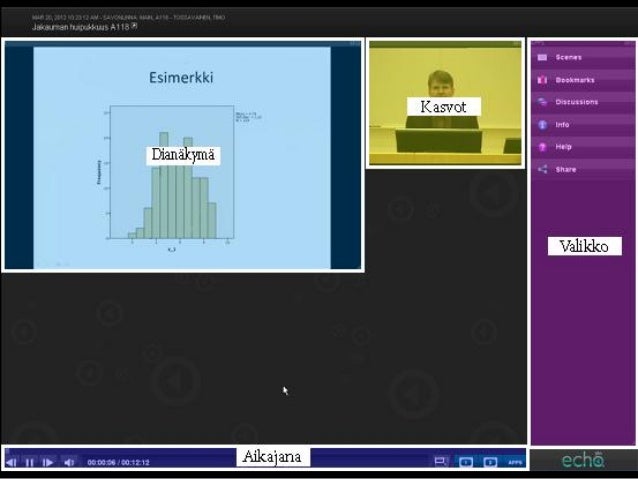Select the first view-mode button beside APPS

[466, 462]
